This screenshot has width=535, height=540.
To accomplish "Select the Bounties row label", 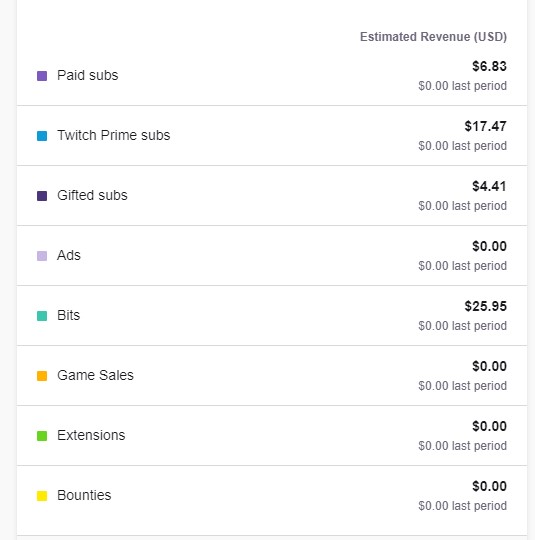I will [x=84, y=495].
